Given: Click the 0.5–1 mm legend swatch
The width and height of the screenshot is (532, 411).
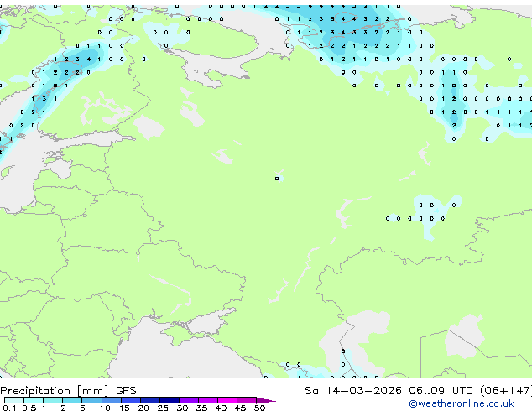Looking at the screenshot, I should pos(34,400).
